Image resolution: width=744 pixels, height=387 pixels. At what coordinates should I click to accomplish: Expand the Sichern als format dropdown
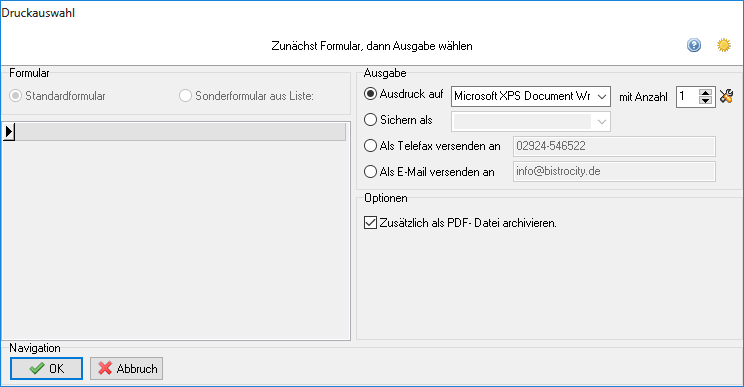pos(530,122)
